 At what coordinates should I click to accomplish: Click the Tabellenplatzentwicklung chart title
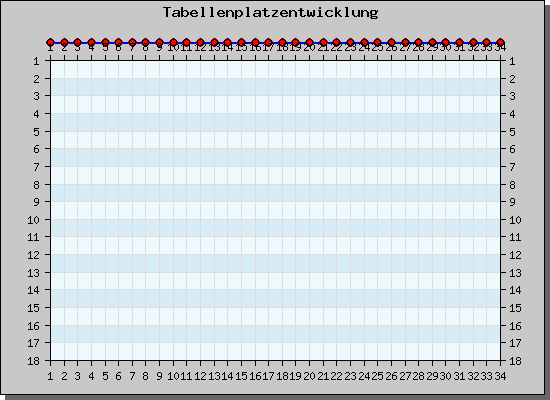271,13
